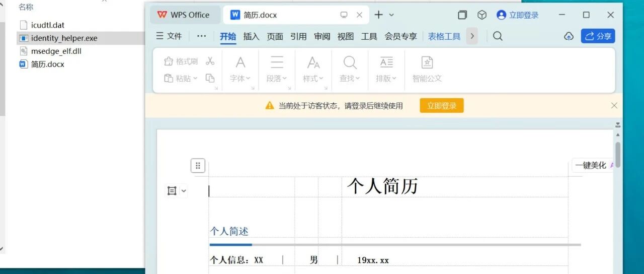Switch to the 引用 ribbon tab
Screen dimensions: 644x274
coord(299,36)
